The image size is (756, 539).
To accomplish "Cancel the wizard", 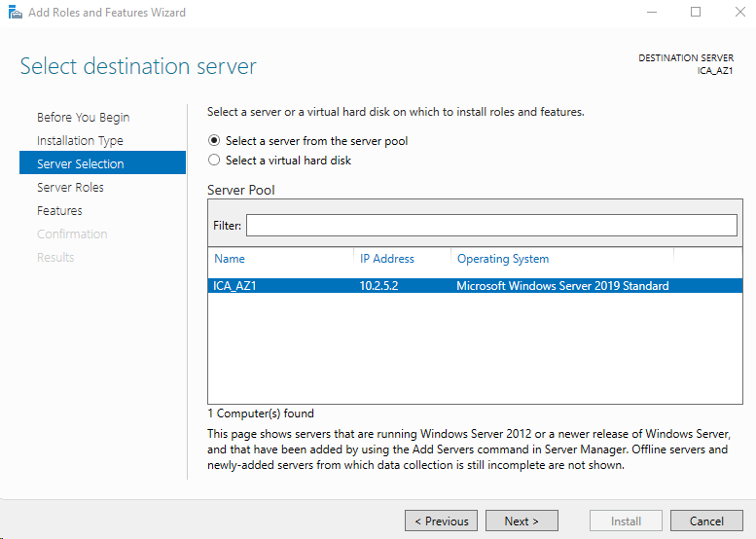I will pyautogui.click(x=706, y=521).
